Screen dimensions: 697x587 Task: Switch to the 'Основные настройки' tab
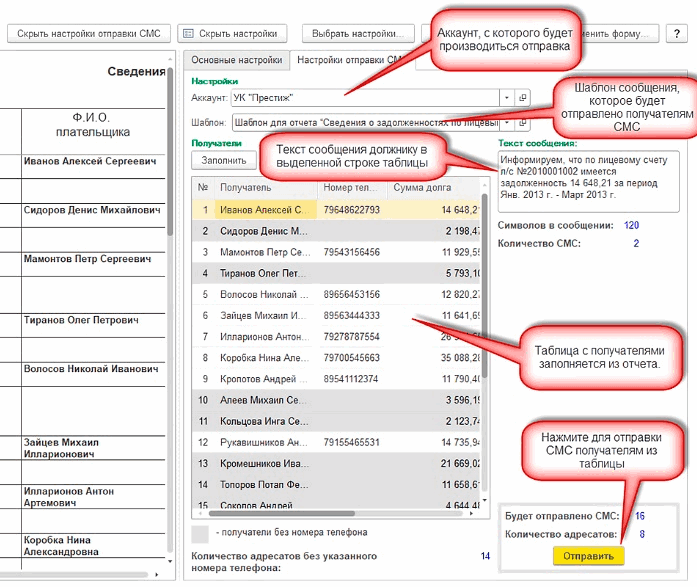coord(236,60)
